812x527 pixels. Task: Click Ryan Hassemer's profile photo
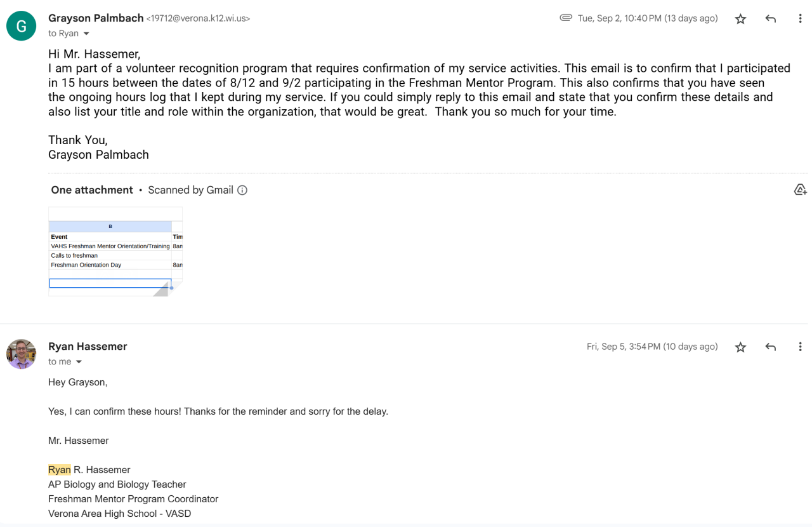[21, 354]
